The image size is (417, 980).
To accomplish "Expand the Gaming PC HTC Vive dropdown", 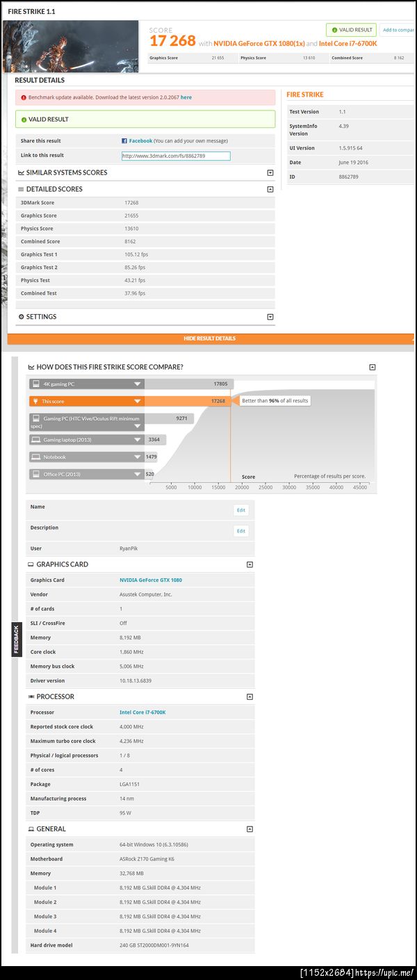I will (138, 426).
